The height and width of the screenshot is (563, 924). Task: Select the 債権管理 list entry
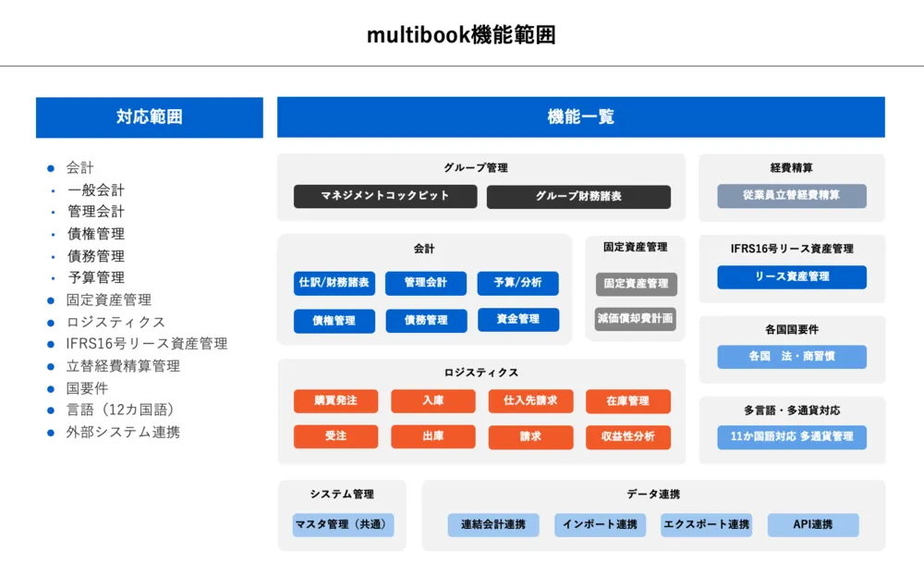[95, 234]
